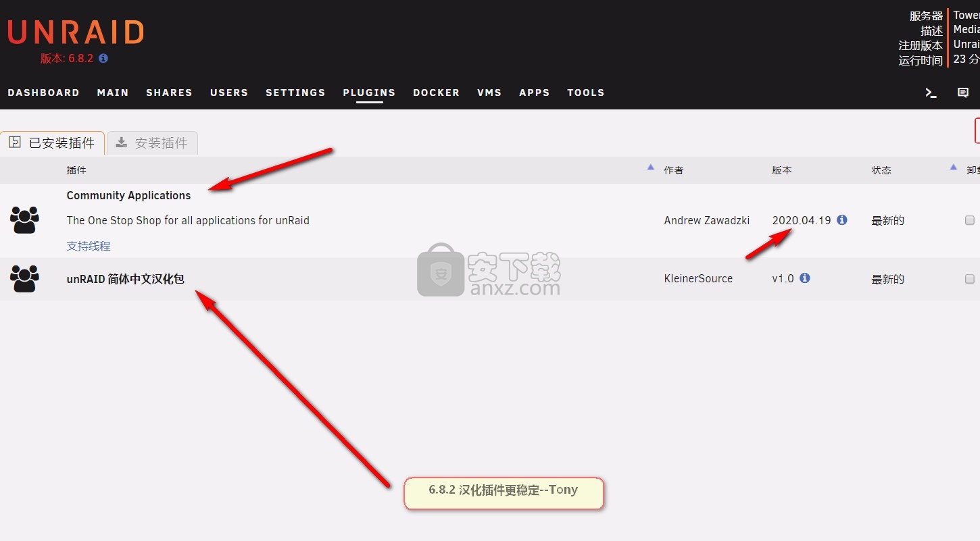Screen dimensions: 980x541
Task: Open SETTINGS page
Action: (x=295, y=93)
